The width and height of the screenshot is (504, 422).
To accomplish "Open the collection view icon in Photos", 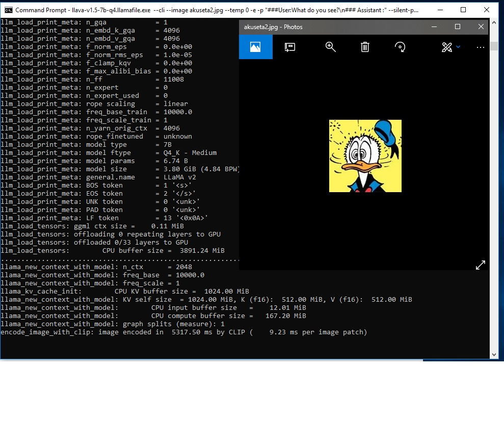I will click(x=255, y=47).
